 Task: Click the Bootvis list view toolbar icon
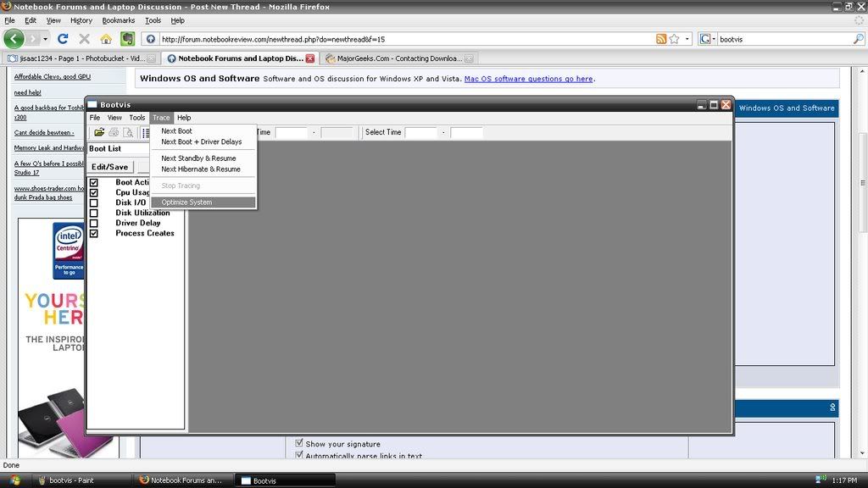(146, 132)
